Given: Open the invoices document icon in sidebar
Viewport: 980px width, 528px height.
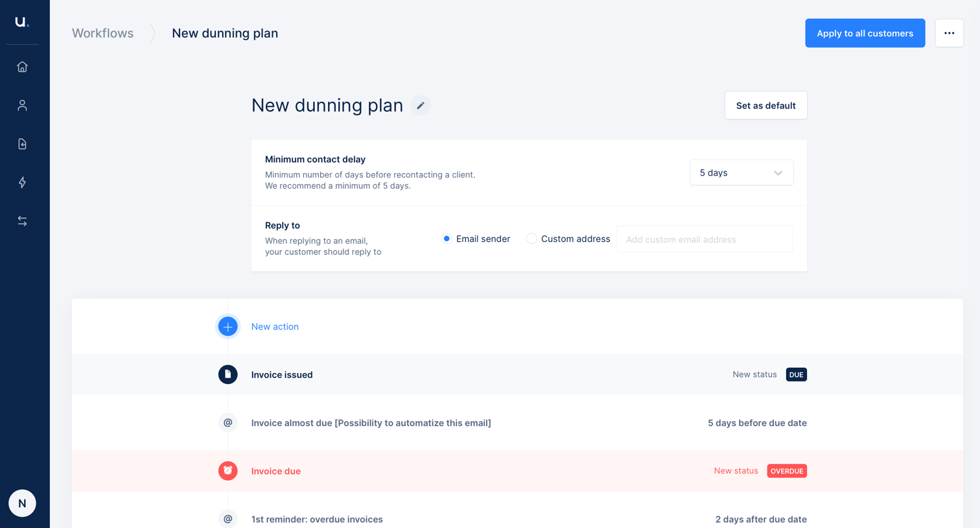Looking at the screenshot, I should [22, 144].
